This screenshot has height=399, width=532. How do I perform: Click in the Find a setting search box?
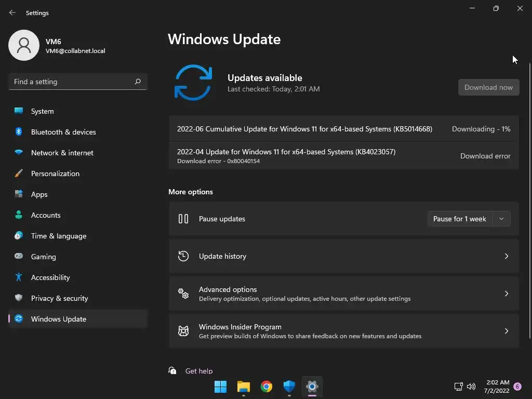click(x=78, y=82)
